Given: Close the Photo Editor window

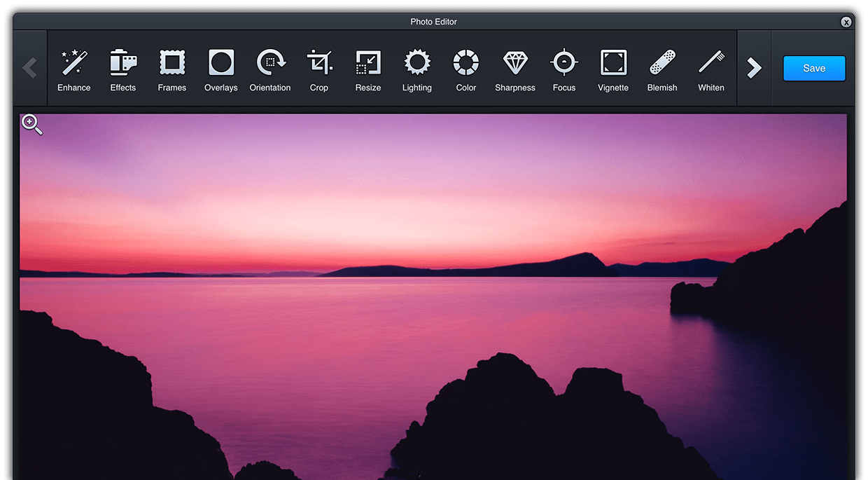Looking at the screenshot, I should pyautogui.click(x=846, y=22).
